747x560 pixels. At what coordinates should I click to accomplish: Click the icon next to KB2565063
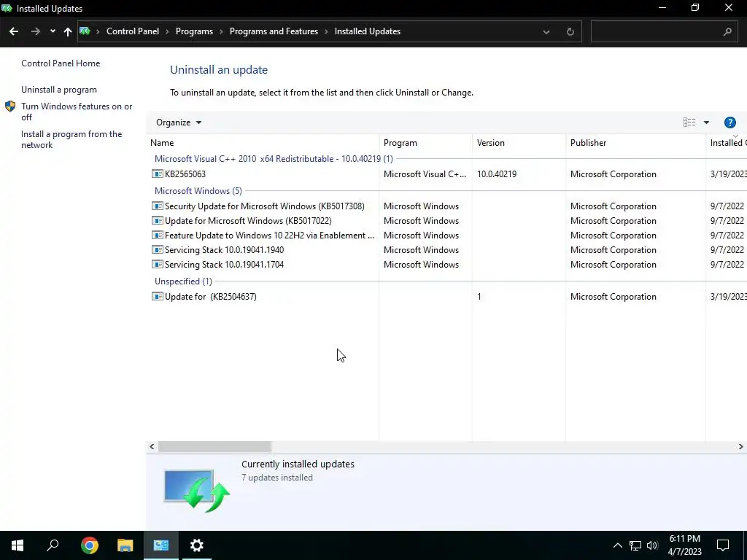pyautogui.click(x=158, y=174)
